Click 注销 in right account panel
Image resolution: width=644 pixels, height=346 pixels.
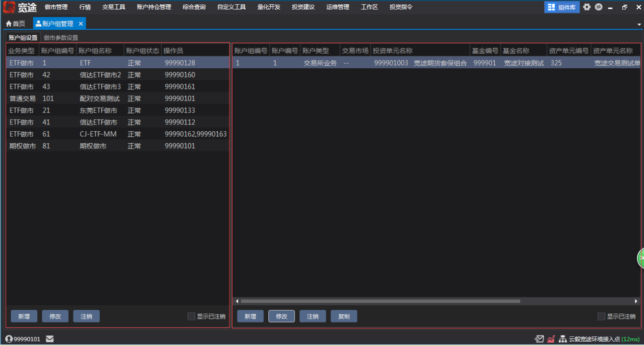[x=312, y=316]
